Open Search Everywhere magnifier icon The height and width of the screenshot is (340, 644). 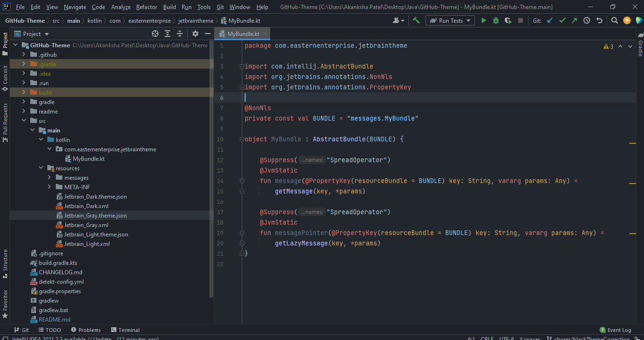614,20
